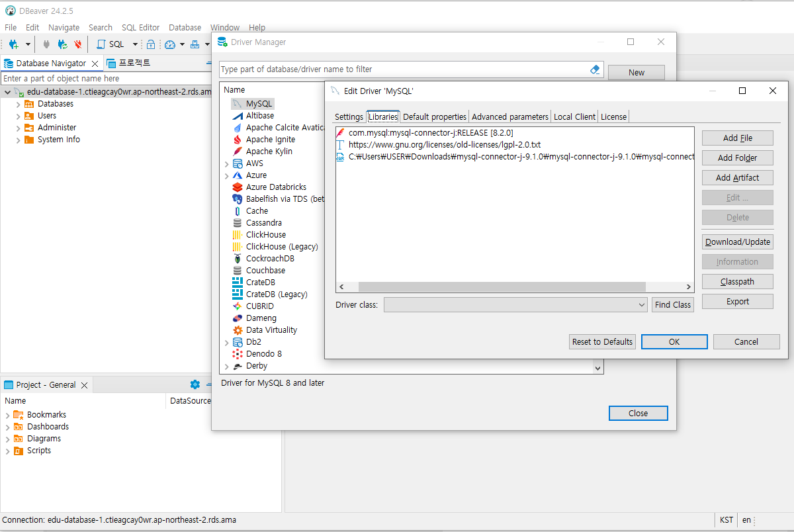Select the Data Virtuality driver icon

coord(238,330)
